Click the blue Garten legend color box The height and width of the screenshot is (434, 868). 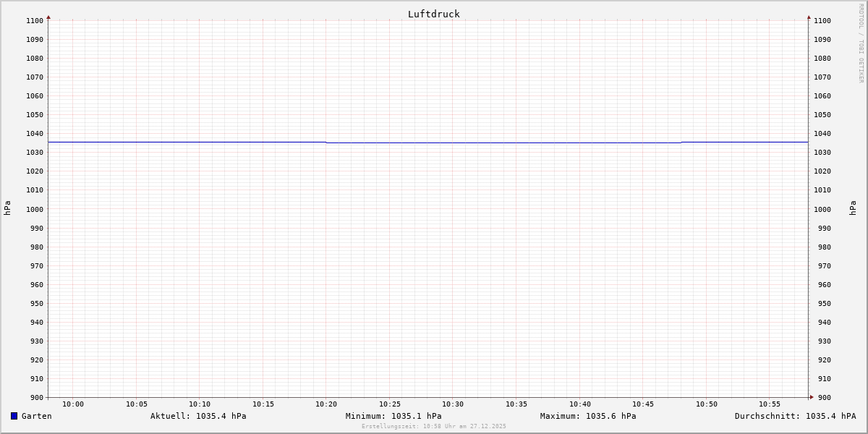(14, 416)
